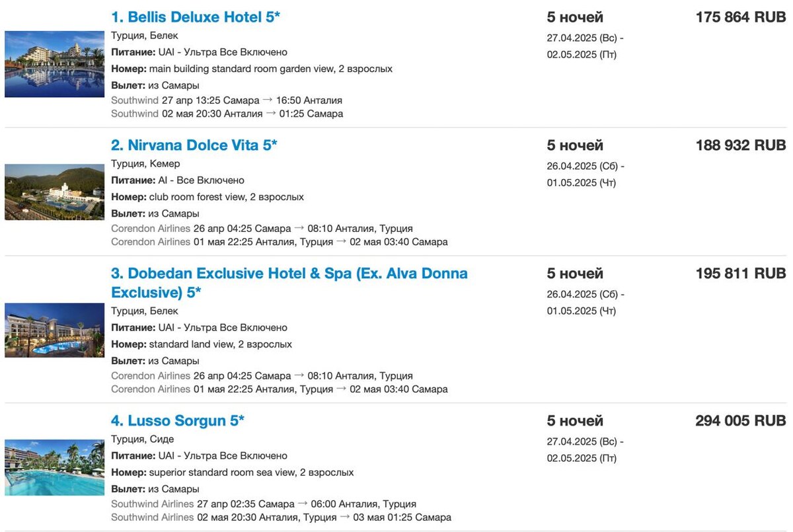Click the Bellis Deluxe Hotel pool thumbnail
This screenshot has width=793, height=532.
(x=54, y=64)
